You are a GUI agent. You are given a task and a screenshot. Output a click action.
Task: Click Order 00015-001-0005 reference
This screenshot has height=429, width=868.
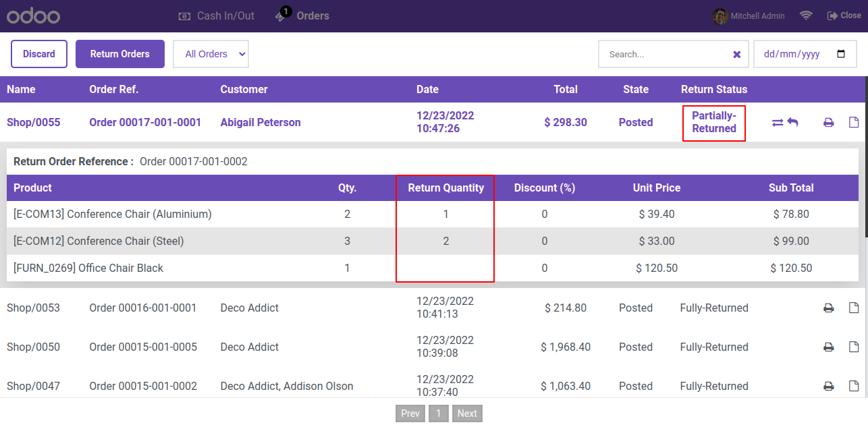(143, 347)
